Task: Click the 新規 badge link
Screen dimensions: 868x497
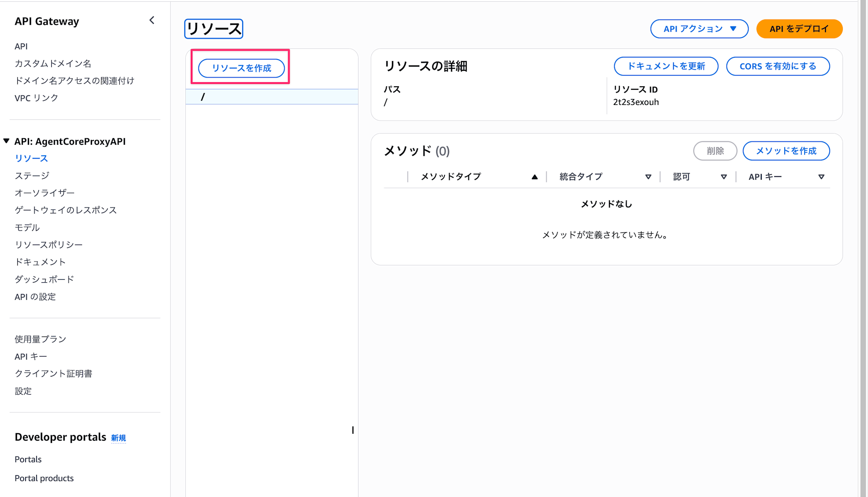Action: 118,438
